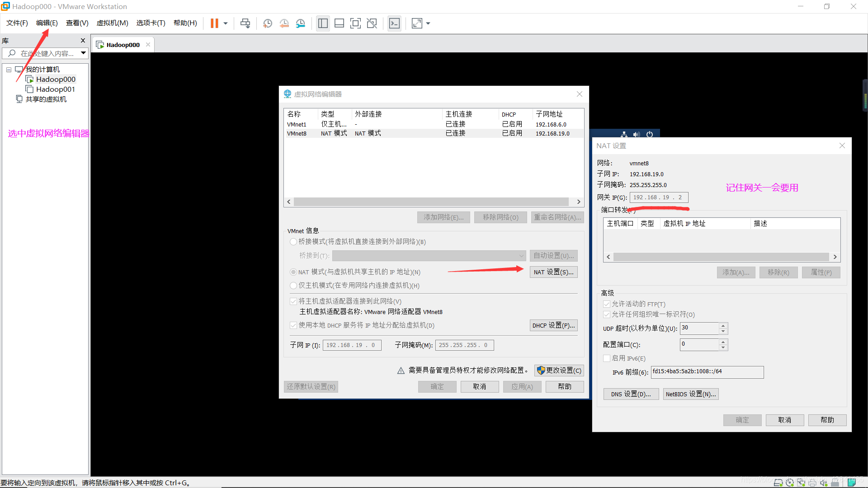Open the 文件(F) menu
The image size is (868, 488).
coord(17,23)
